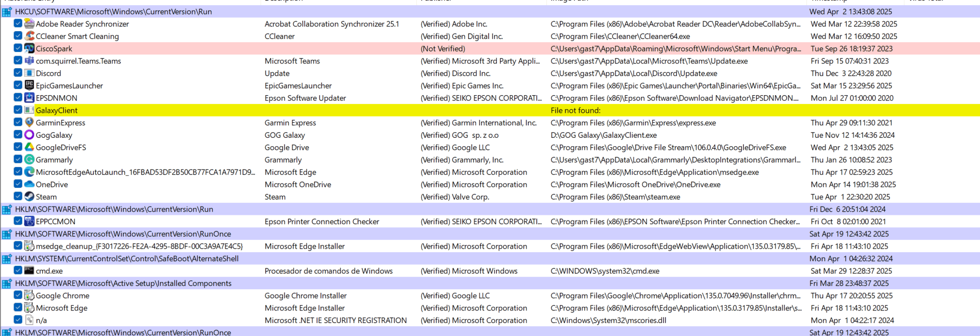Click the Google Chrome installer icon
The image size is (980, 336).
click(x=29, y=295)
